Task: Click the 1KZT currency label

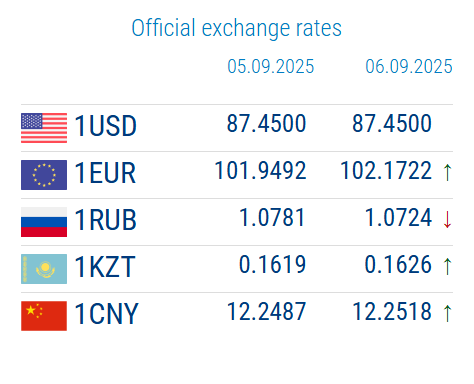Action: (x=105, y=267)
